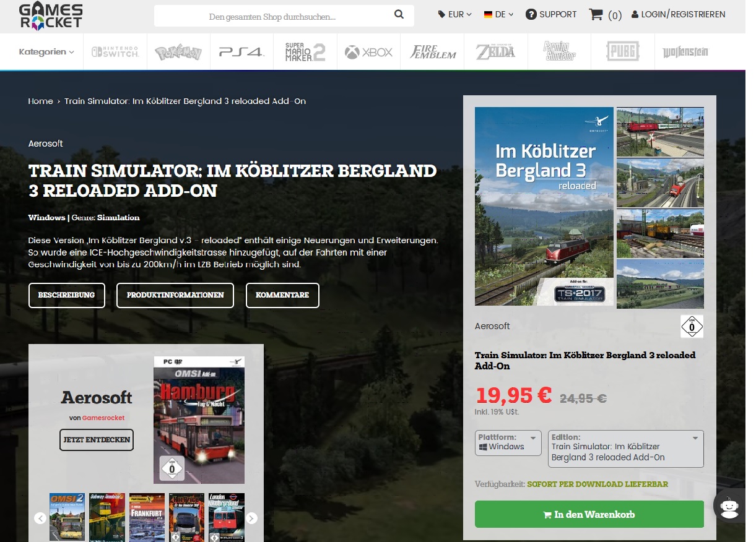This screenshot has width=756, height=542.
Task: Open the fourth screenshot with viaduct landscape
Action: pyautogui.click(x=660, y=284)
